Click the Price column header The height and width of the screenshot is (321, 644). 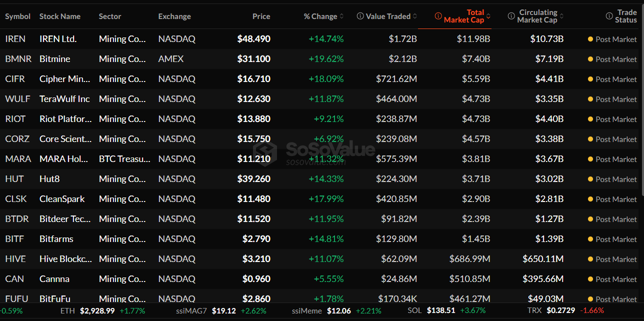coord(261,16)
